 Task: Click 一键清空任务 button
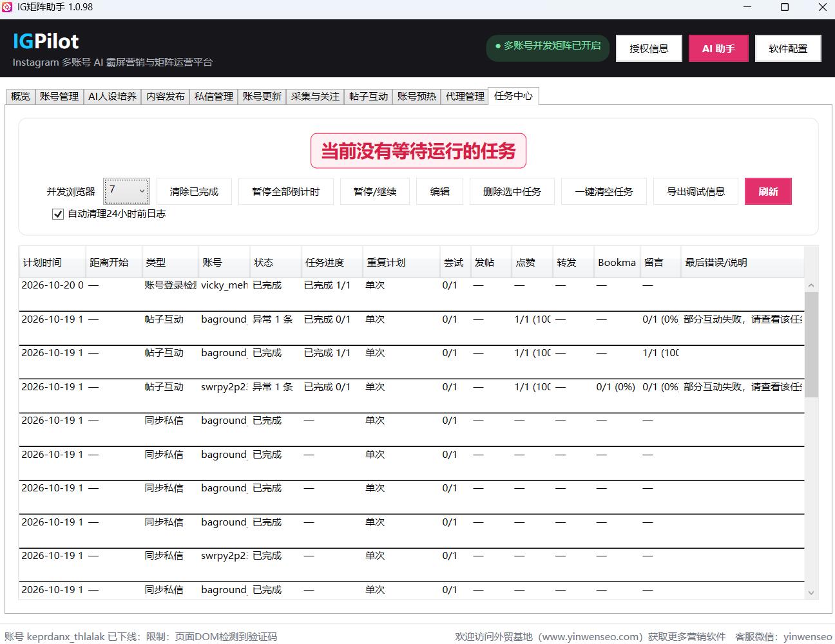[x=604, y=191]
